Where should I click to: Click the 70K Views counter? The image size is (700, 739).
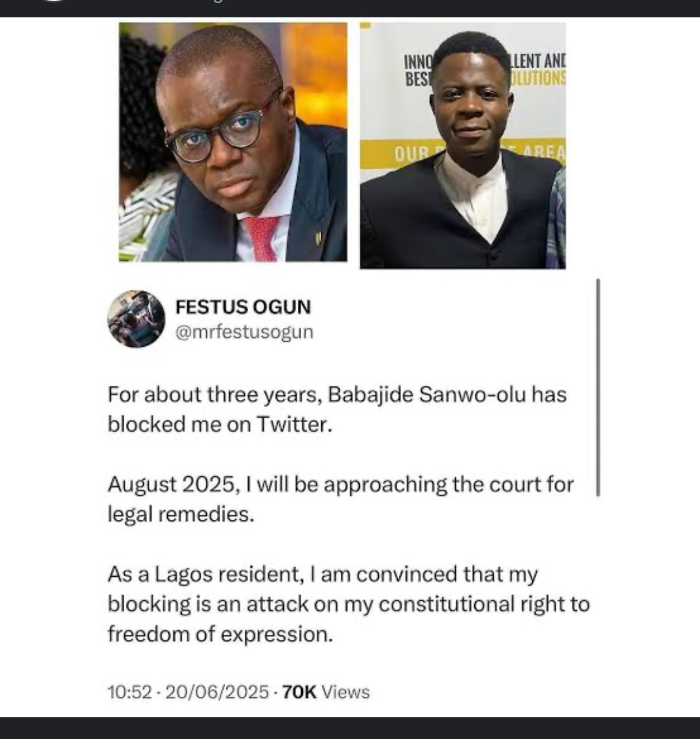tap(326, 692)
